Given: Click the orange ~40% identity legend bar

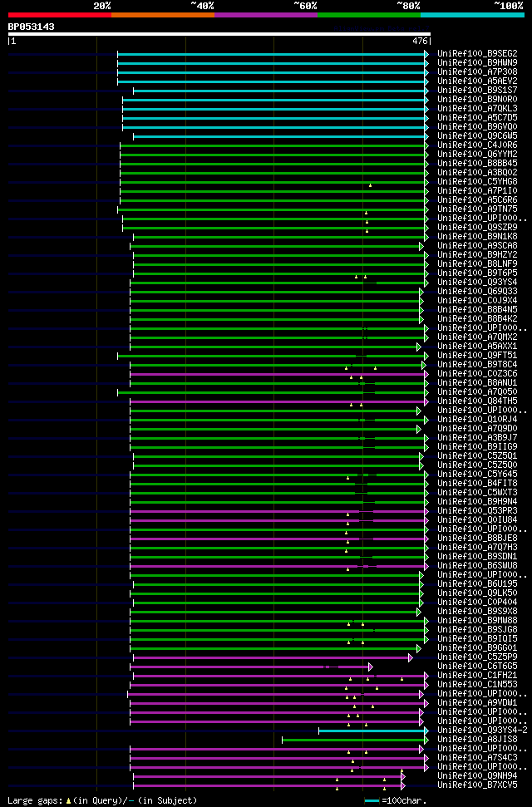Looking at the screenshot, I should click(x=163, y=15).
